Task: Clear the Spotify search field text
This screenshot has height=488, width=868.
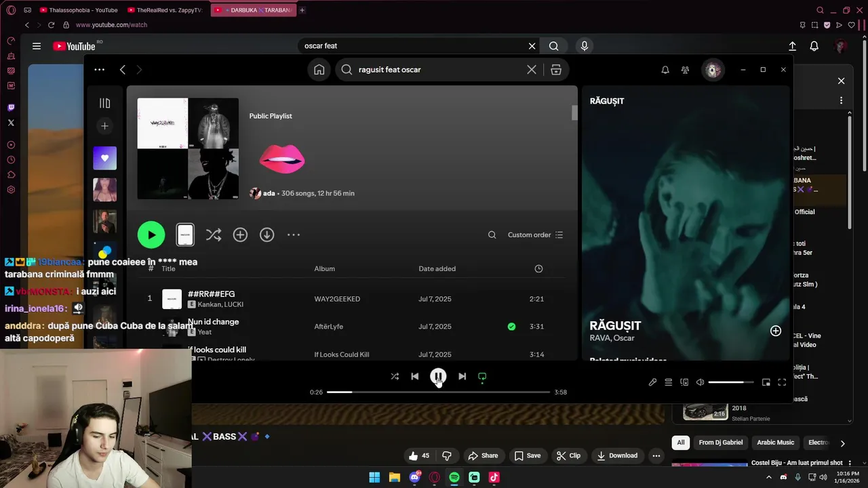Action: click(532, 70)
